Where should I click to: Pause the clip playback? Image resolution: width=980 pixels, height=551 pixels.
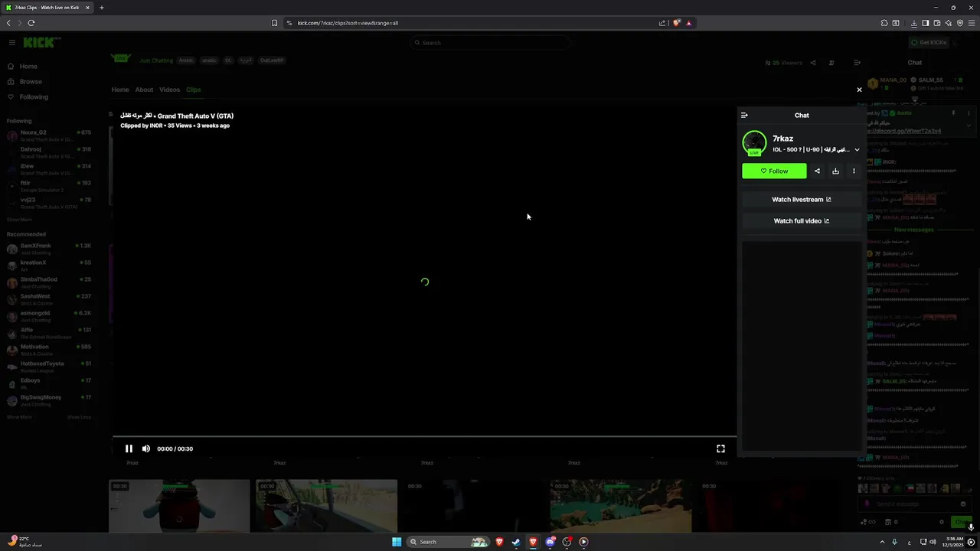coord(129,448)
